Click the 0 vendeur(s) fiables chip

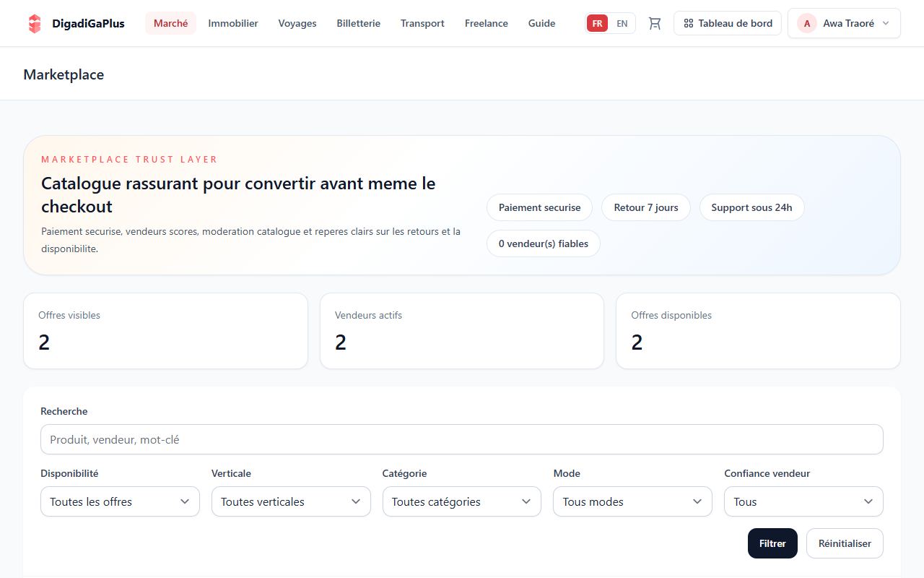click(x=544, y=243)
